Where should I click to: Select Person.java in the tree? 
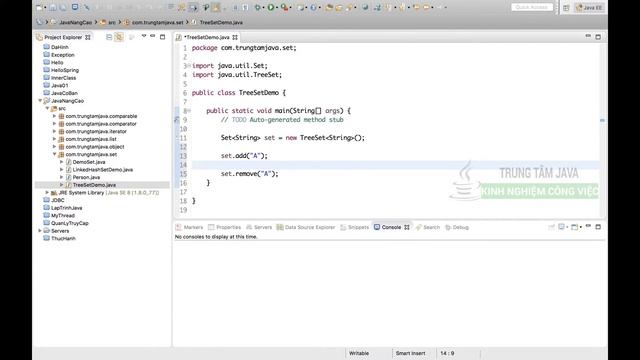point(86,177)
